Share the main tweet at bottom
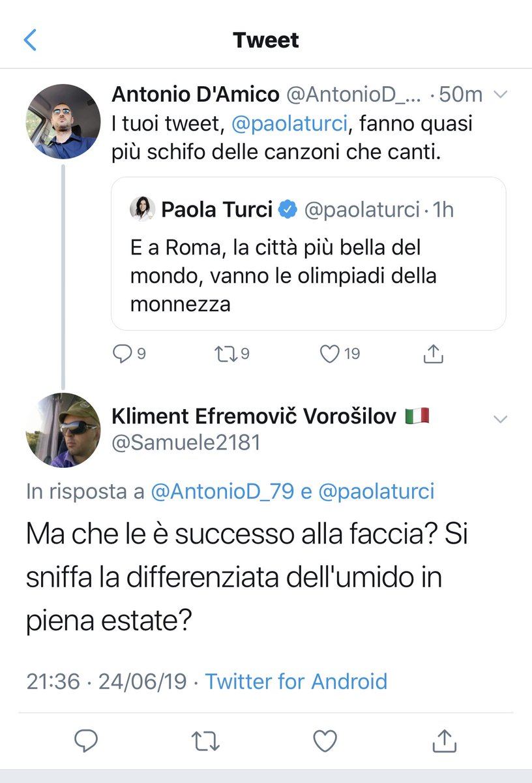532x783 pixels. [x=444, y=741]
